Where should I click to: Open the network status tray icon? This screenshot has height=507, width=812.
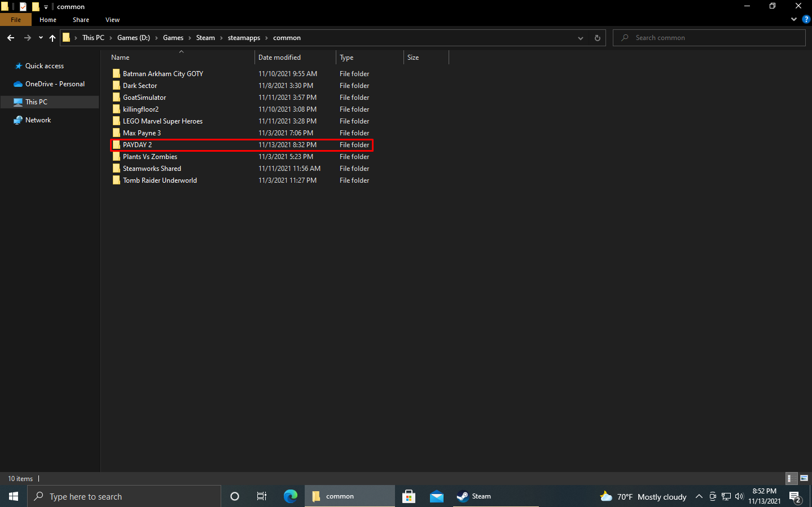[726, 496]
